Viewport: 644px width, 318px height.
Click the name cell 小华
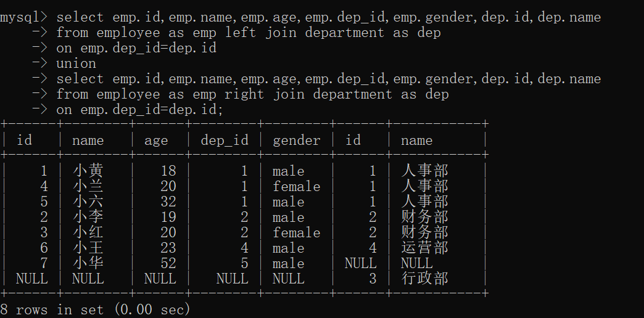[x=88, y=263]
